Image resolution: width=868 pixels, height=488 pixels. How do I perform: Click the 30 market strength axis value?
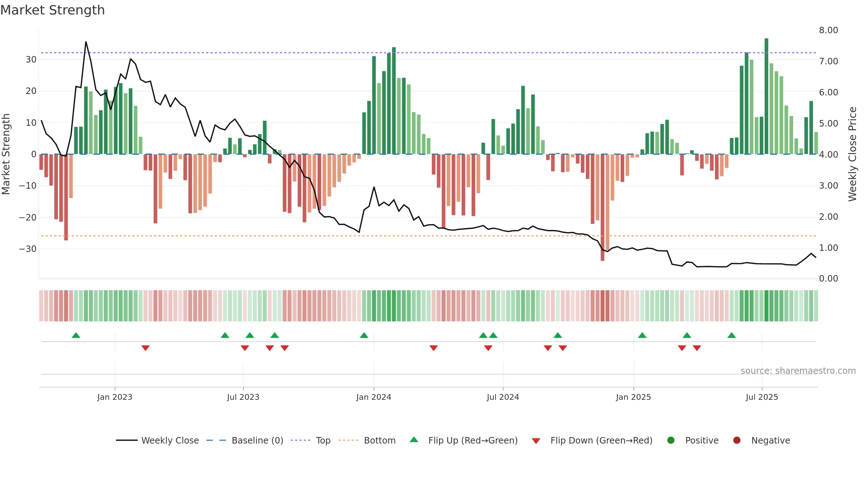click(x=31, y=59)
